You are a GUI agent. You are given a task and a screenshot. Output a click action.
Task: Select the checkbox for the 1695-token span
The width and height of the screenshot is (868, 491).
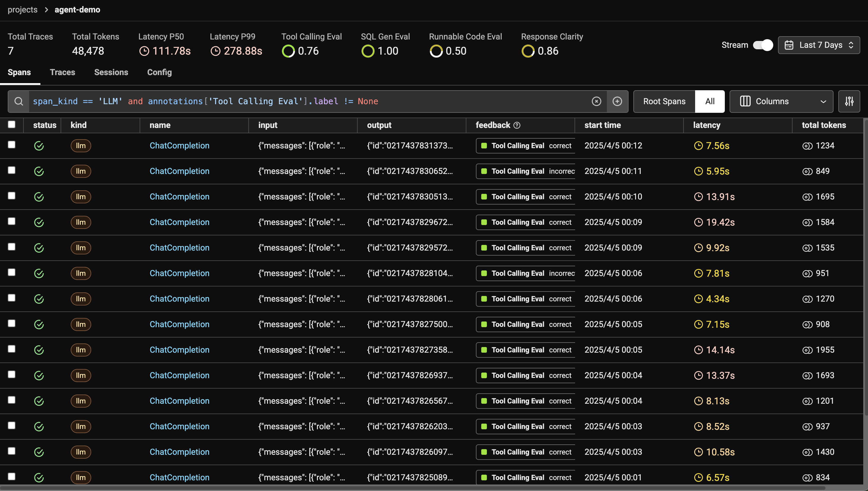click(x=12, y=196)
